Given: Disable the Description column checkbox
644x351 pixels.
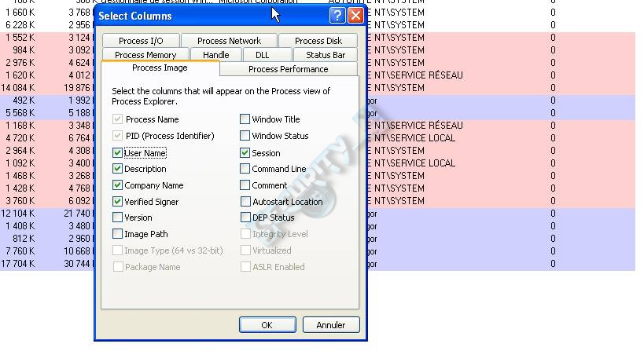Looking at the screenshot, I should 117,169.
